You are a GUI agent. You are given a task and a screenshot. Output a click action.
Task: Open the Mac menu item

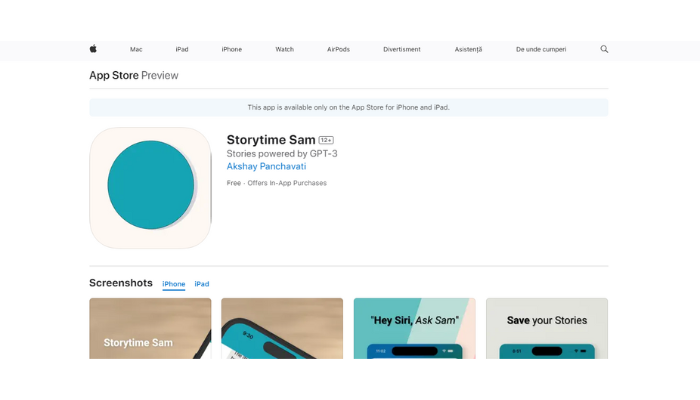pyautogui.click(x=136, y=50)
